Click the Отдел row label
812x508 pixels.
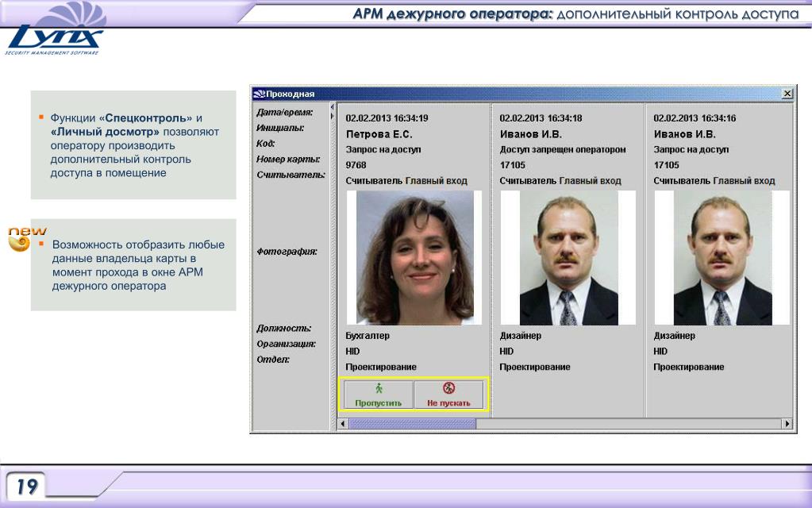pos(273,360)
